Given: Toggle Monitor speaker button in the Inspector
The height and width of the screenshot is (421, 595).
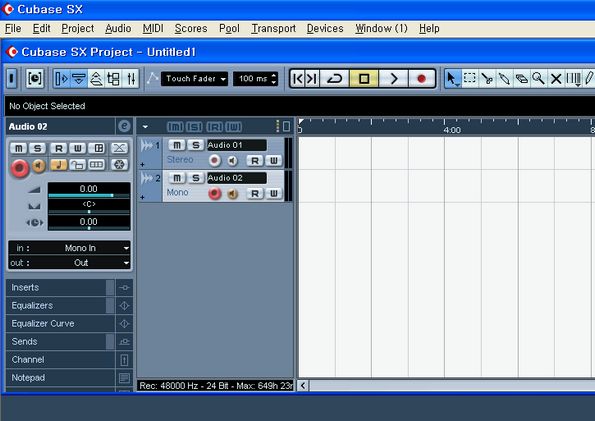Looking at the screenshot, I should pos(38,165).
